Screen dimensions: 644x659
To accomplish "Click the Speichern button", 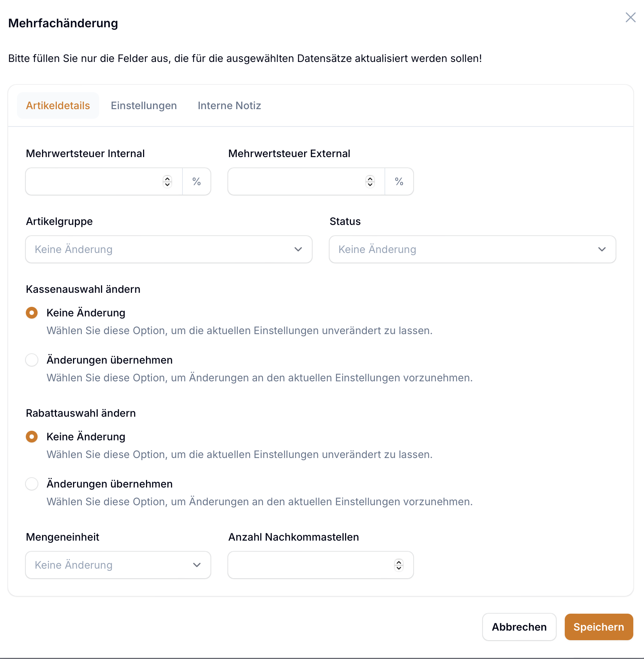I will click(x=598, y=627).
